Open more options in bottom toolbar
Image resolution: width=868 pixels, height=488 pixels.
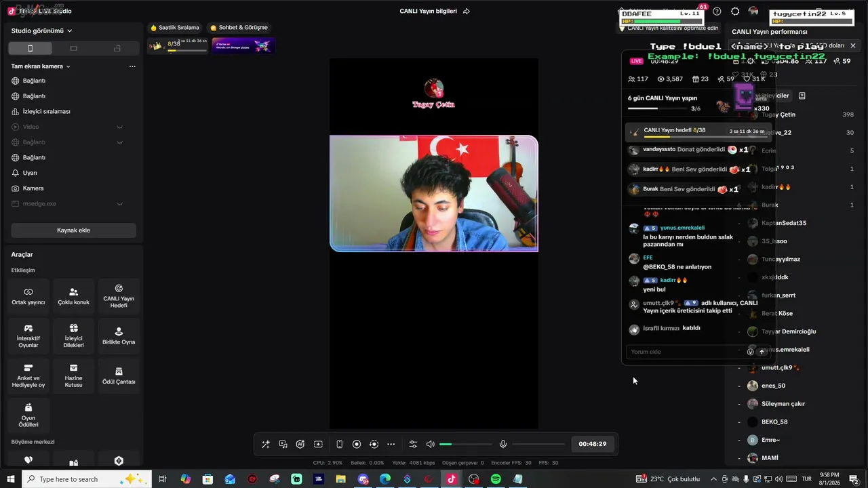pos(391,444)
